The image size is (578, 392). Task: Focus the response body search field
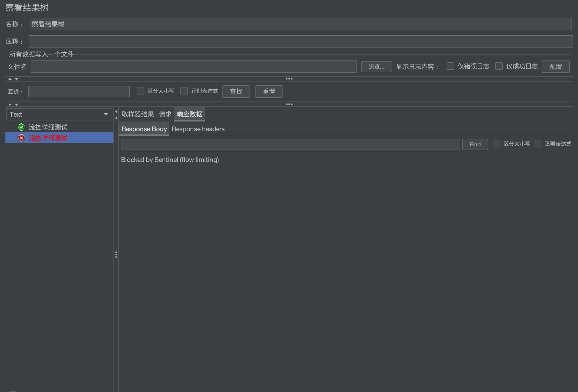pos(291,144)
